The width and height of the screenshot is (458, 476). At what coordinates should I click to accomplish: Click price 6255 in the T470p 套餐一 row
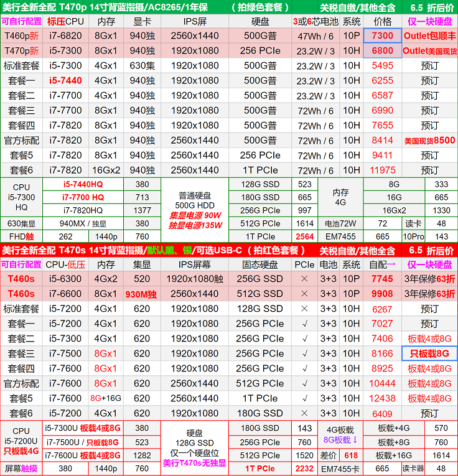[x=383, y=80]
